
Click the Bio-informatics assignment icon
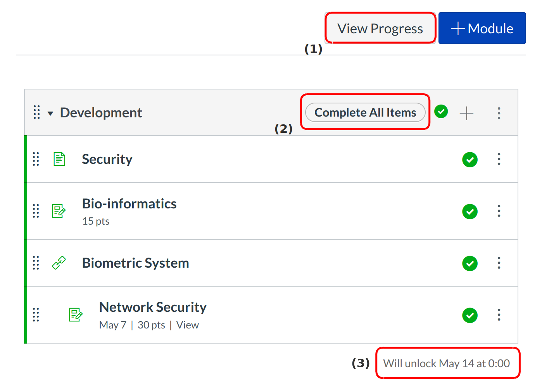tap(59, 211)
